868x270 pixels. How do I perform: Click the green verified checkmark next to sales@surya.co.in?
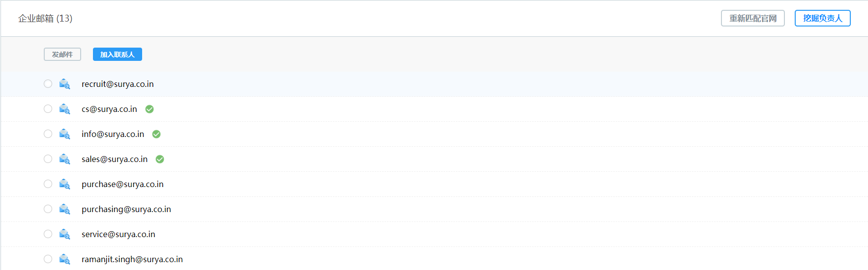(160, 159)
